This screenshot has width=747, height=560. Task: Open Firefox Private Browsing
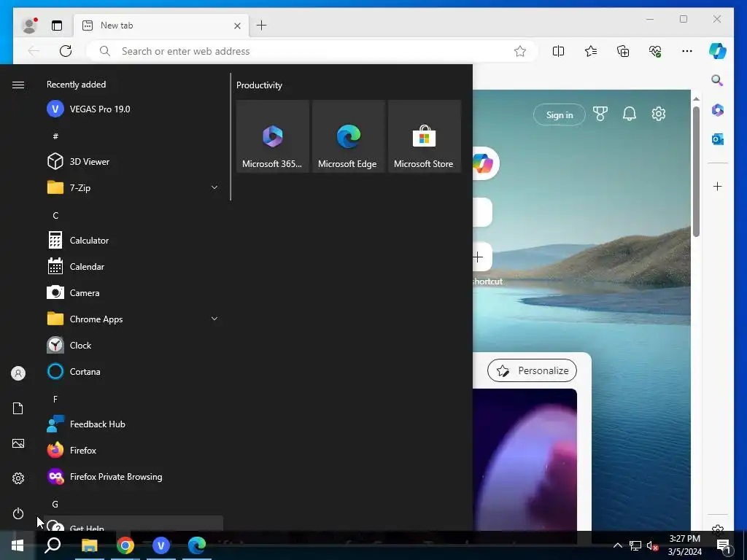click(133, 476)
